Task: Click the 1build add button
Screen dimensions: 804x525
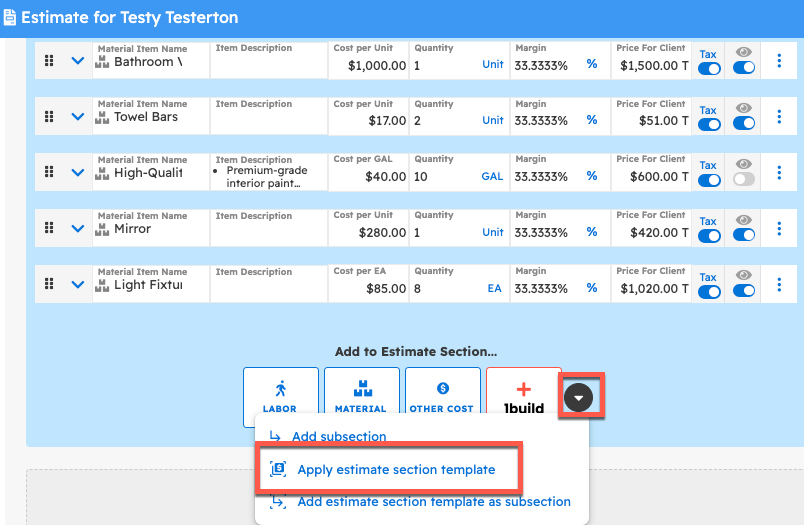Action: coord(523,397)
